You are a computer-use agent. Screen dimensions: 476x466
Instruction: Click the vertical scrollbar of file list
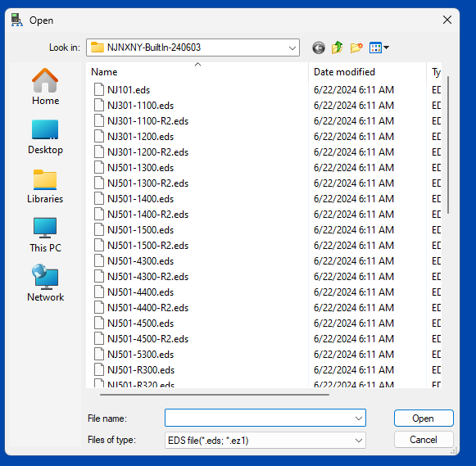tap(448, 145)
